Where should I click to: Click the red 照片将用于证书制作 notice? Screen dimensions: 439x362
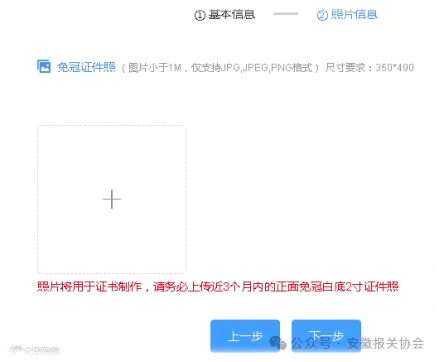[218, 287]
